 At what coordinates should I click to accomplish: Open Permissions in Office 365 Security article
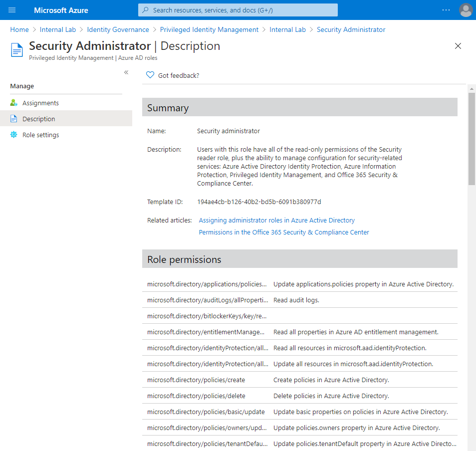point(283,232)
